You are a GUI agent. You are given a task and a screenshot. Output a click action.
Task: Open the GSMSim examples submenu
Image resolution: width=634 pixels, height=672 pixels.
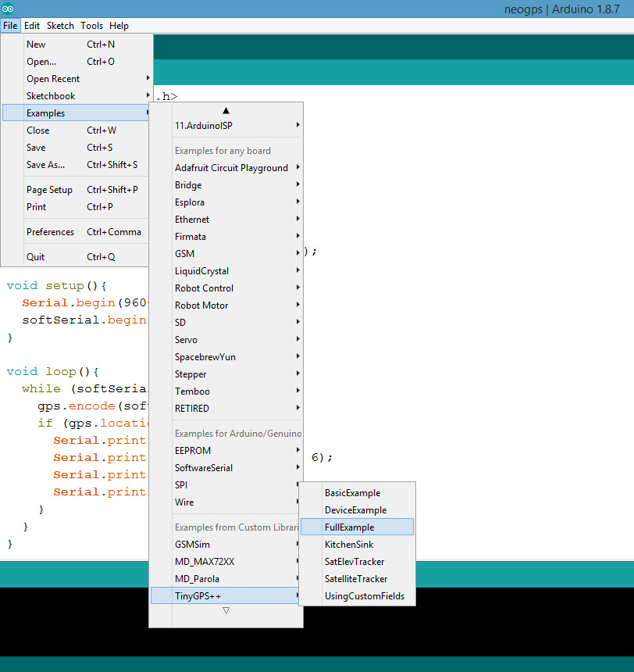tap(224, 545)
